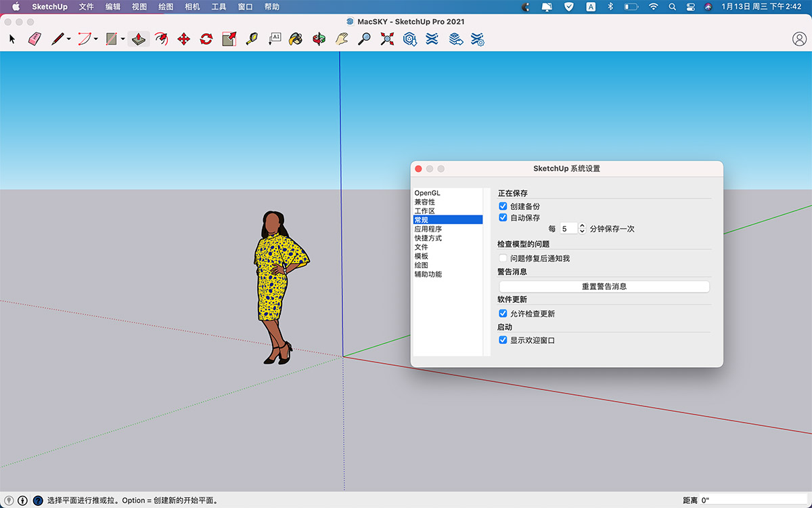Click the autosave minutes input field
This screenshot has width=812, height=508.
point(568,229)
